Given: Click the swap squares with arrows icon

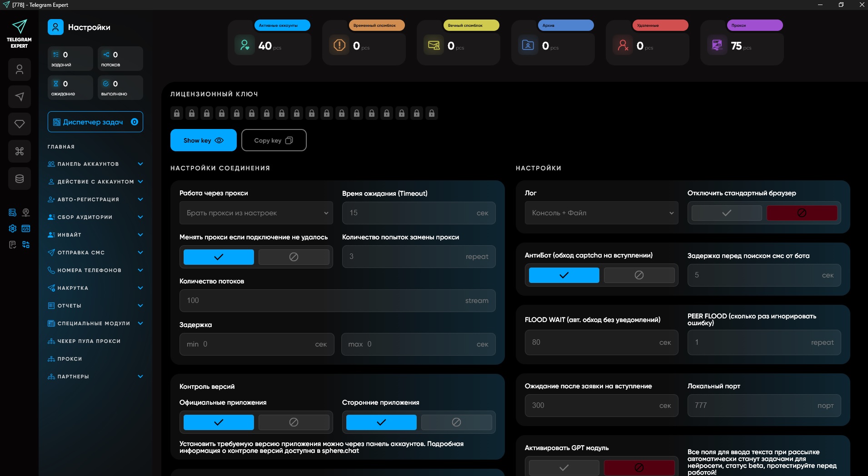Looking at the screenshot, I should pyautogui.click(x=26, y=245).
